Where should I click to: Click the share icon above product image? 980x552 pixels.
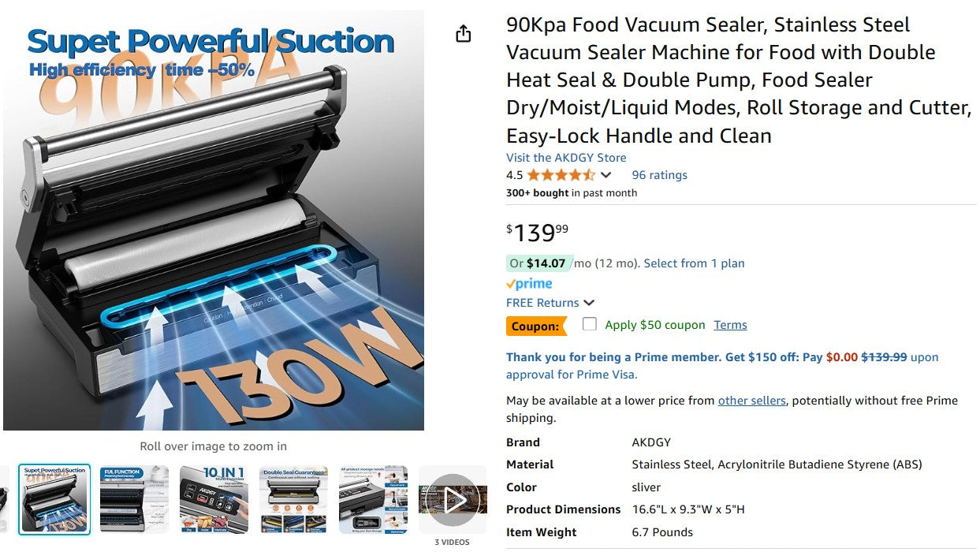point(464,33)
